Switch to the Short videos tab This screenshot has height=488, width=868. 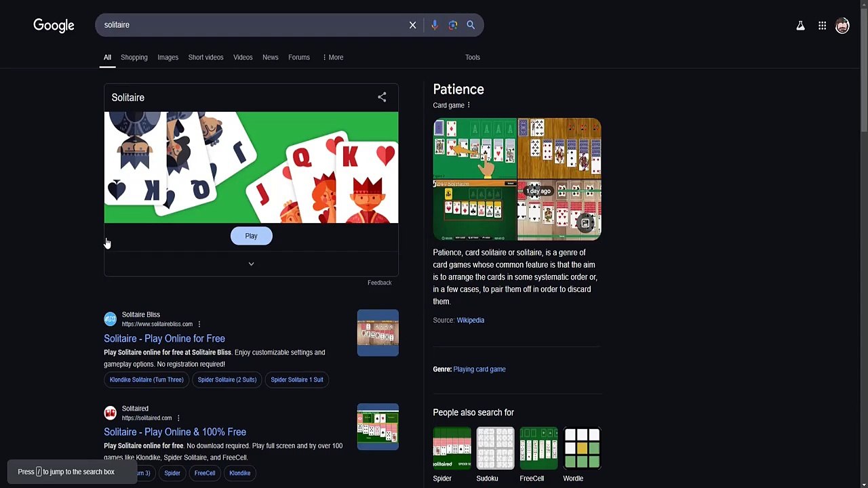click(x=205, y=58)
